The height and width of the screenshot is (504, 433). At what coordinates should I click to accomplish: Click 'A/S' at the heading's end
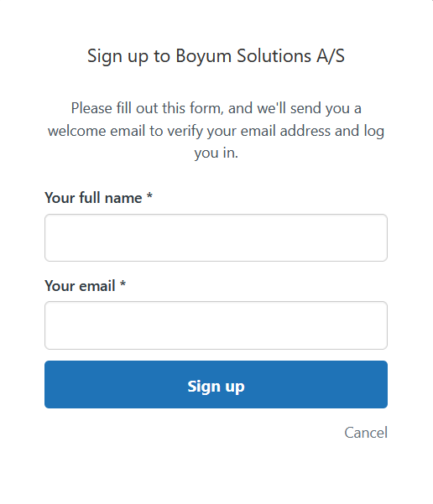[331, 56]
